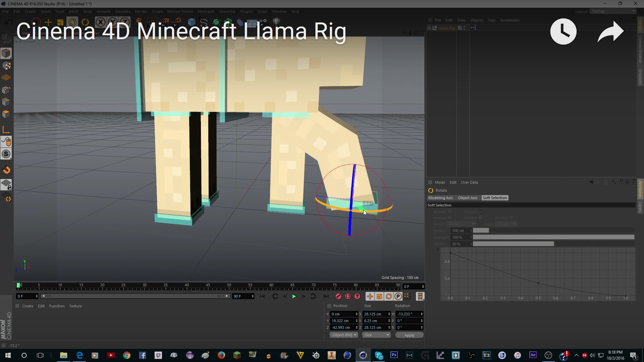Adjust the Radius slider
The image size is (644, 362).
click(553, 231)
